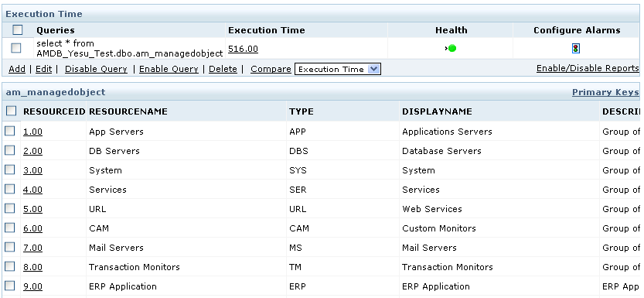Screen dimensions: 644x298
Task: Click the TYPE column header
Action: (x=301, y=111)
